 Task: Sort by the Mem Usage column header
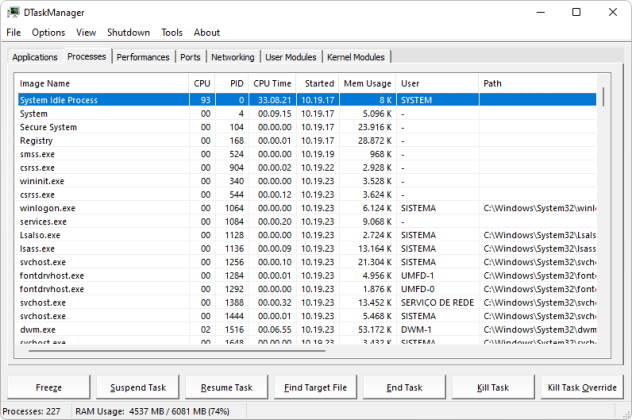click(368, 83)
